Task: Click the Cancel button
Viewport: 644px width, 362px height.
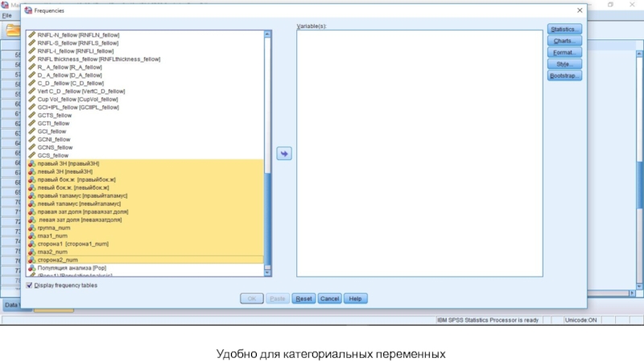Action: 329,298
